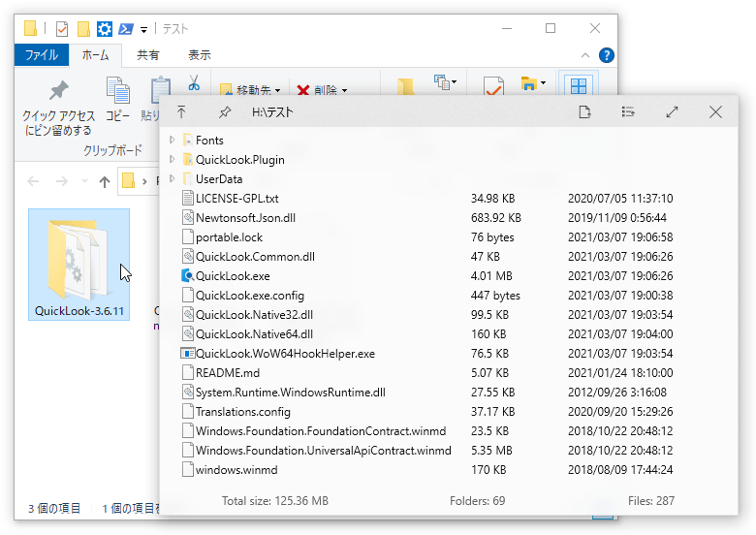
Task: Expand the UserData folder node
Action: point(173,178)
